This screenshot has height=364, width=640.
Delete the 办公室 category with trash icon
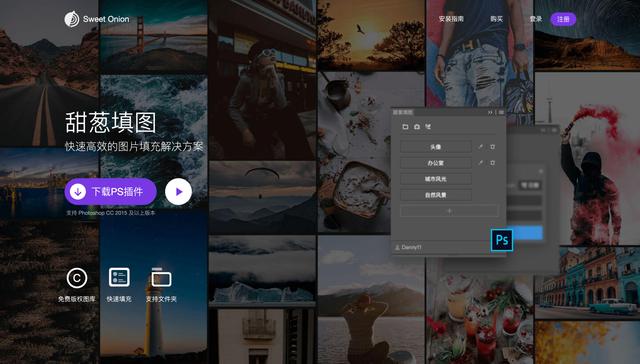point(493,162)
